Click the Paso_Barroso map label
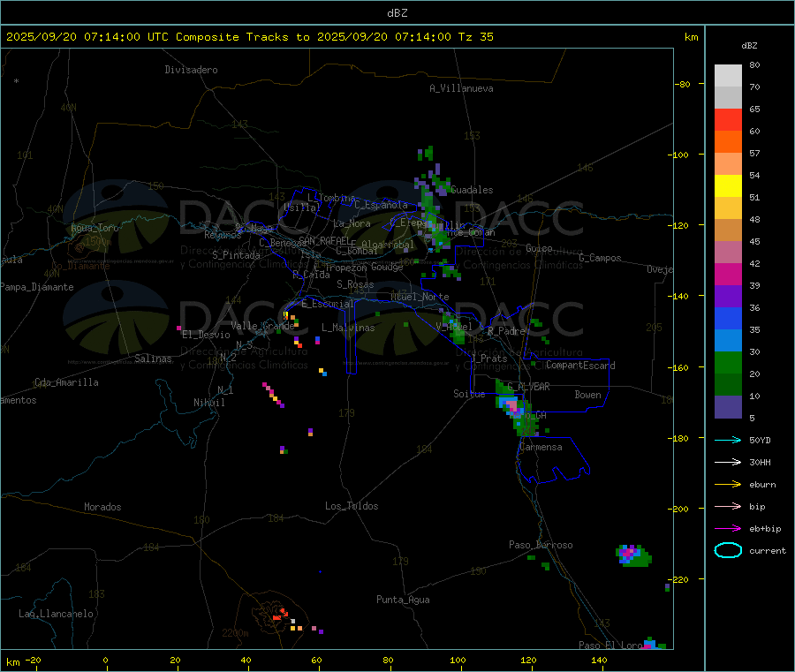 point(541,545)
